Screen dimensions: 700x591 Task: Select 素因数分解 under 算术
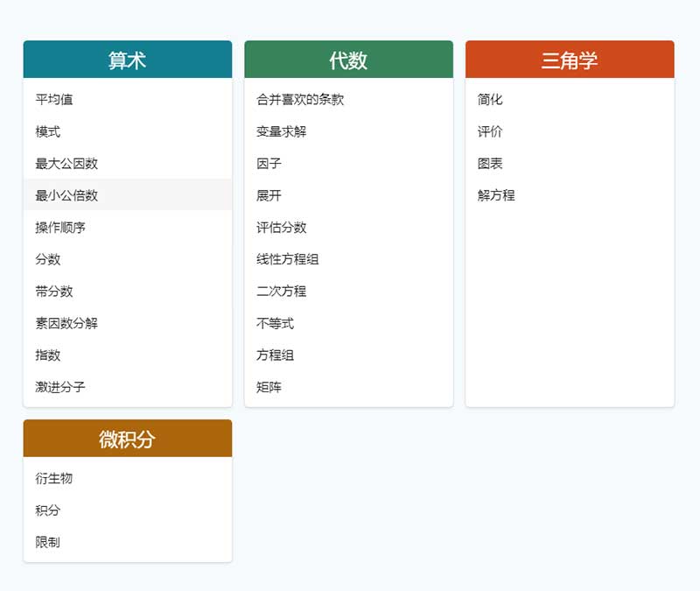tap(66, 323)
